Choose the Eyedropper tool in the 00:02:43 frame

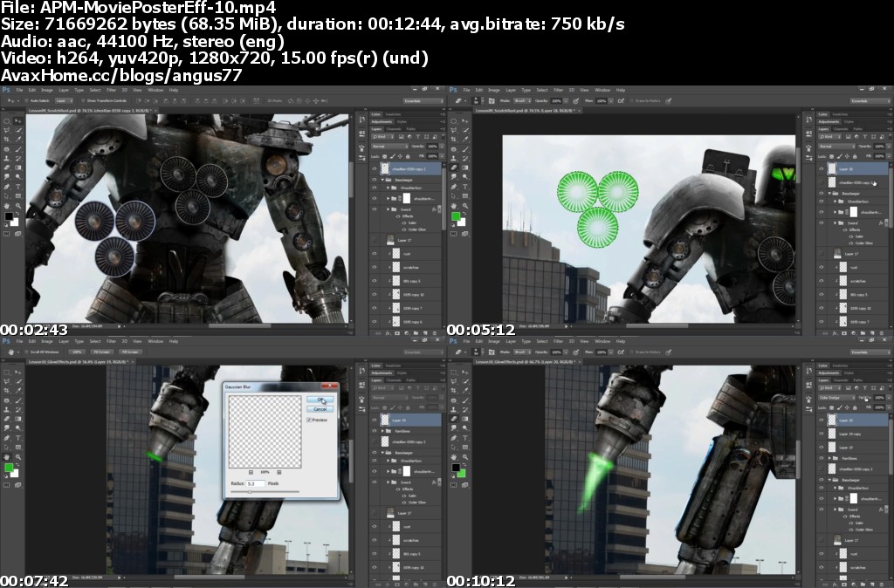click(x=18, y=139)
